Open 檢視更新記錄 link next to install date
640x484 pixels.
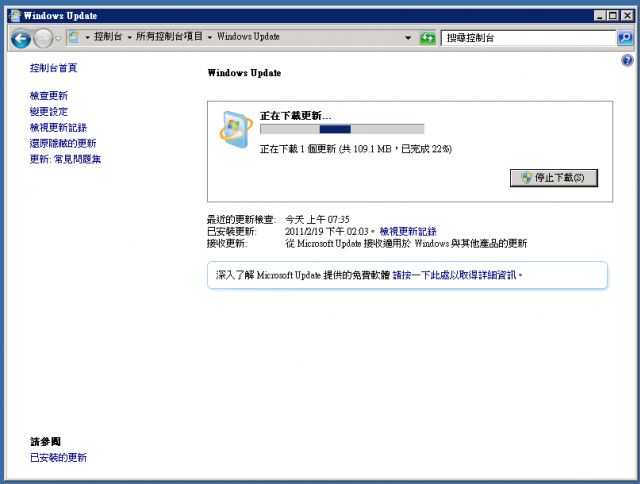pyautogui.click(x=408, y=232)
